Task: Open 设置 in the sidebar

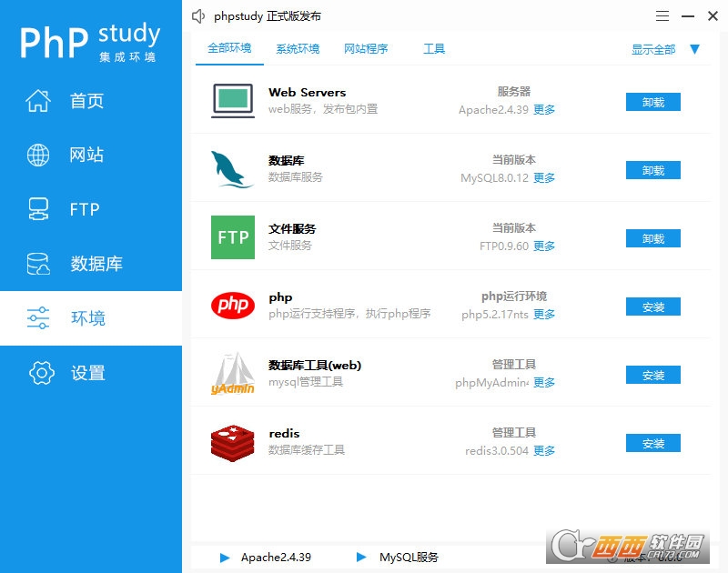Action: pyautogui.click(x=88, y=373)
